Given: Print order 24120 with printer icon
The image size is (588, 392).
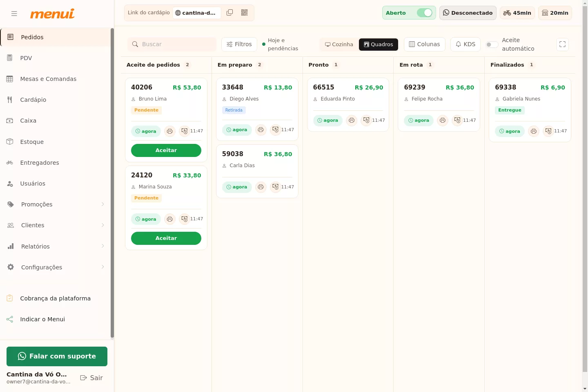Looking at the screenshot, I should tap(170, 219).
